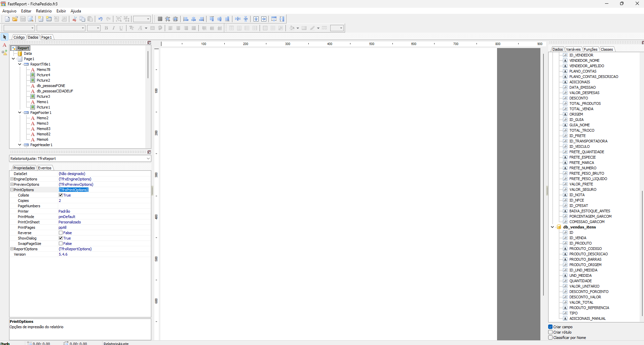Screen dimensions: 644x345
Task: Check Classificar por Nome option
Action: [551, 338]
